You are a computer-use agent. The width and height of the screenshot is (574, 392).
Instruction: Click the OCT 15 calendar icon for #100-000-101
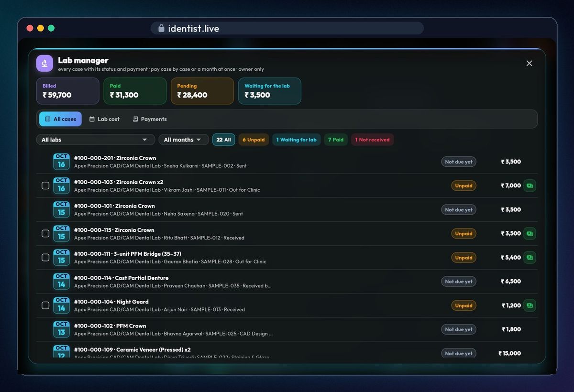(61, 209)
